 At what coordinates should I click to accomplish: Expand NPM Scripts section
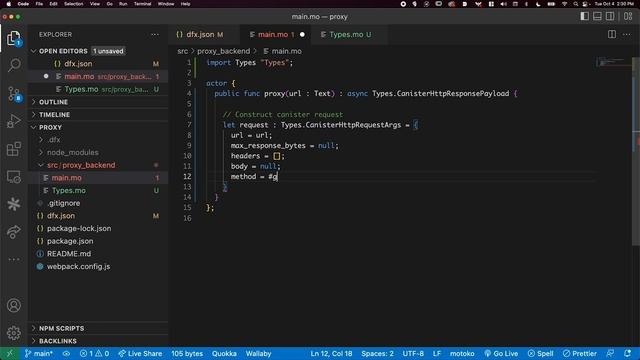[x=98, y=328]
